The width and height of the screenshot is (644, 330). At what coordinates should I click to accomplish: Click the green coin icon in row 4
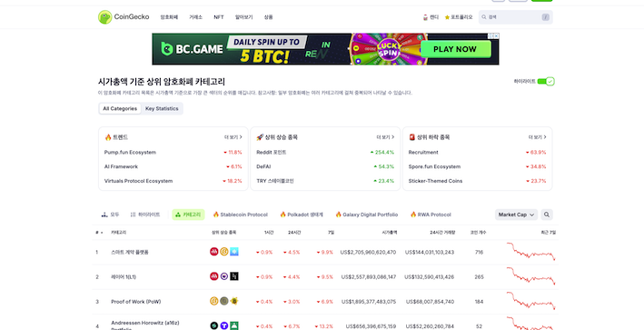click(x=234, y=325)
